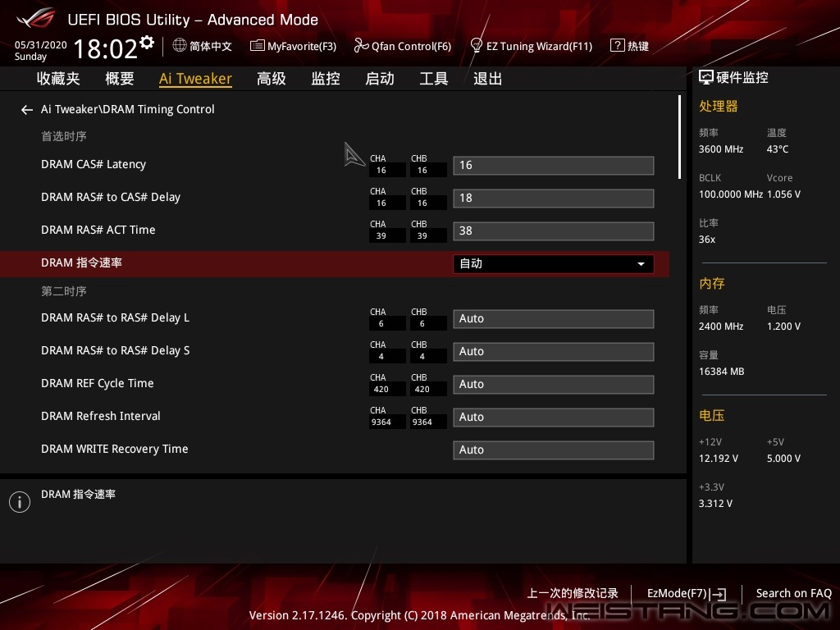Click the globe language icon
840x630 pixels.
tap(180, 46)
